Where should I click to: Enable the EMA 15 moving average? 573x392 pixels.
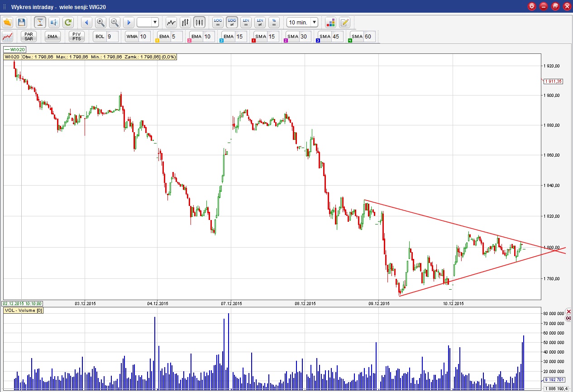[x=229, y=37]
